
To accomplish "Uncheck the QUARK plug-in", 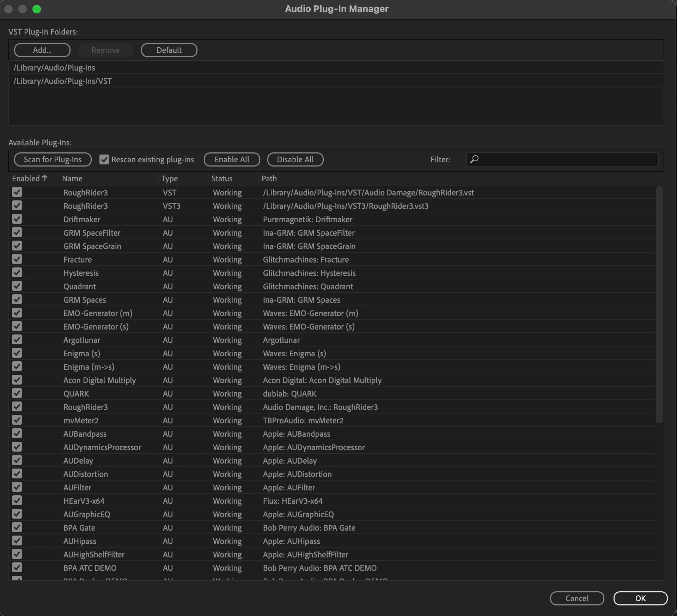I will pos(17,393).
